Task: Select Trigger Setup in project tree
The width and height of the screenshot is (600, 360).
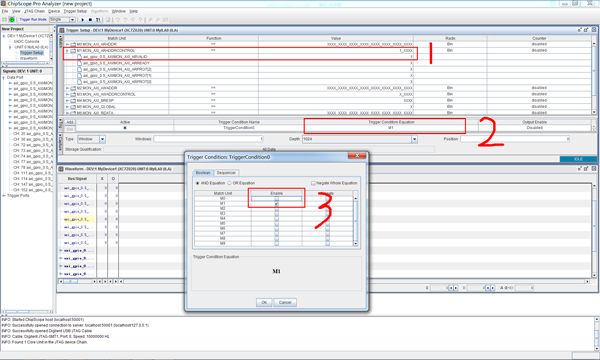Action: pyautogui.click(x=32, y=53)
